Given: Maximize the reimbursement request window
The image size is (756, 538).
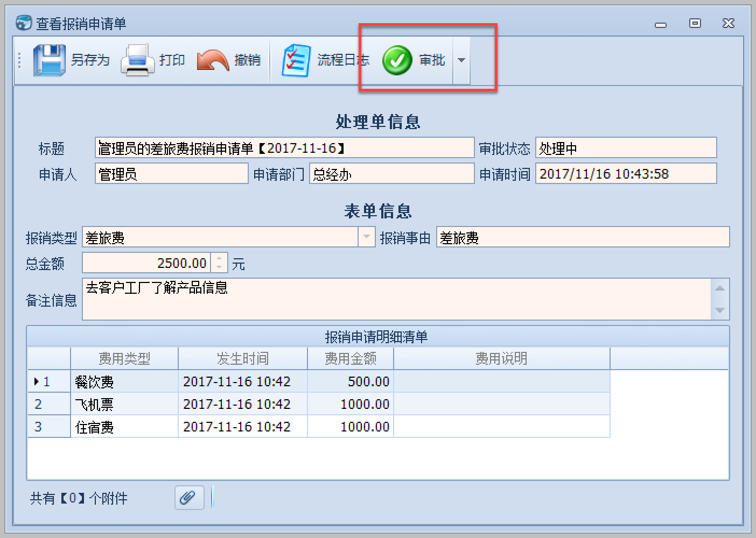Looking at the screenshot, I should point(695,23).
